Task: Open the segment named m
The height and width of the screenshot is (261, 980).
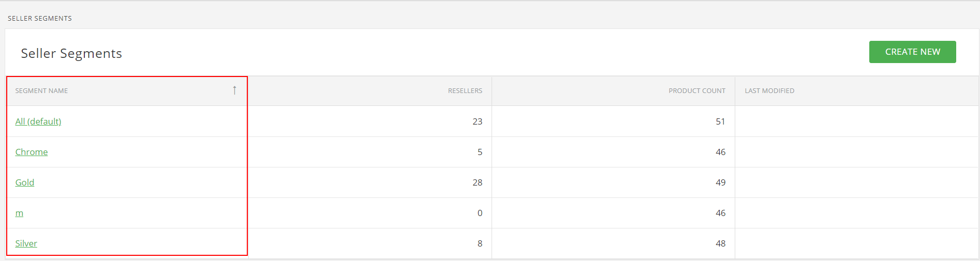Action: click(x=19, y=213)
